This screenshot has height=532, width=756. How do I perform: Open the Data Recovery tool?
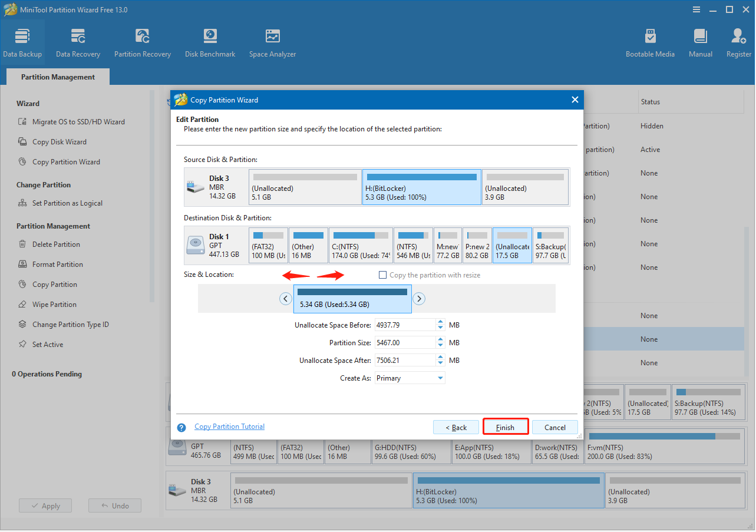pyautogui.click(x=78, y=41)
